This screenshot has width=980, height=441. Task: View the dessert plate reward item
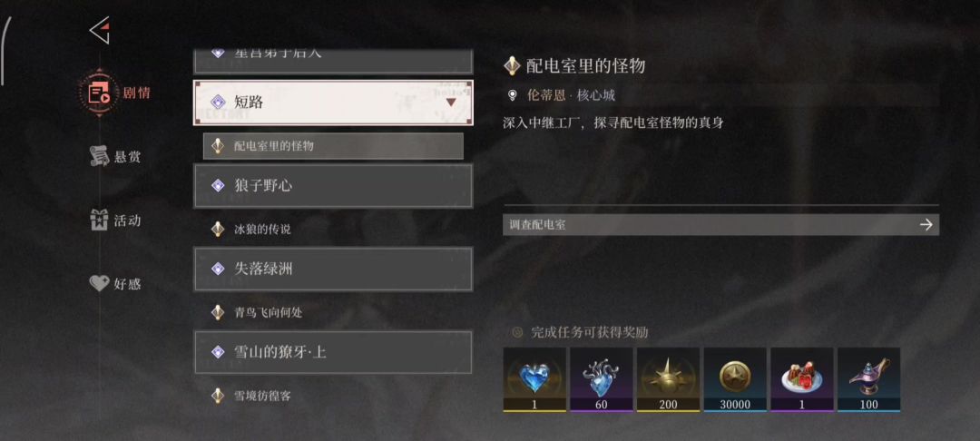(802, 379)
